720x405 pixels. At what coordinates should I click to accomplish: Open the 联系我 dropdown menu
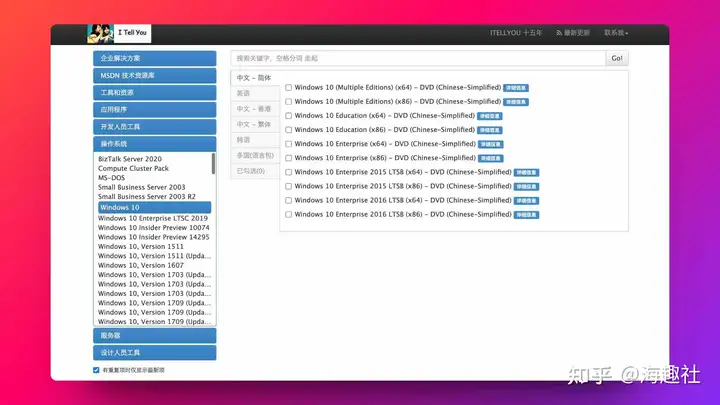[616, 33]
